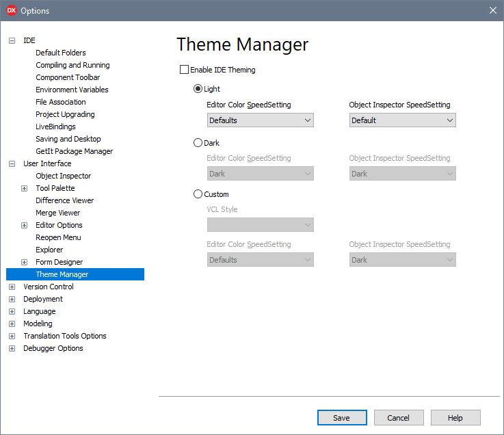Select Version Control tree item

(x=49, y=287)
